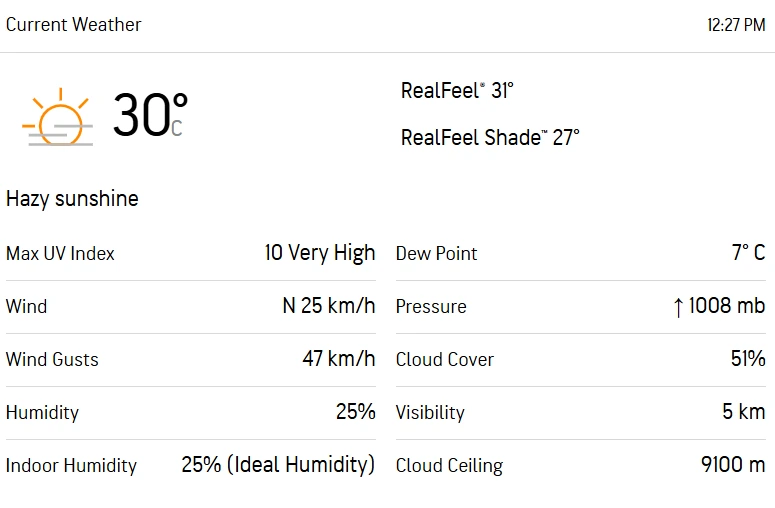Click the 12:27 PM timestamp

click(736, 25)
